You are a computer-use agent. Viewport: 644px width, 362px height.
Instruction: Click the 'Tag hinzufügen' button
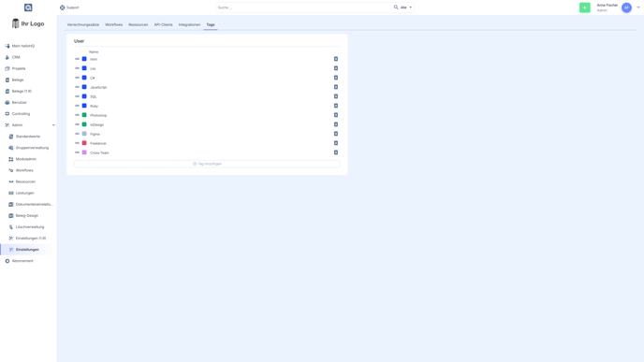coord(207,164)
